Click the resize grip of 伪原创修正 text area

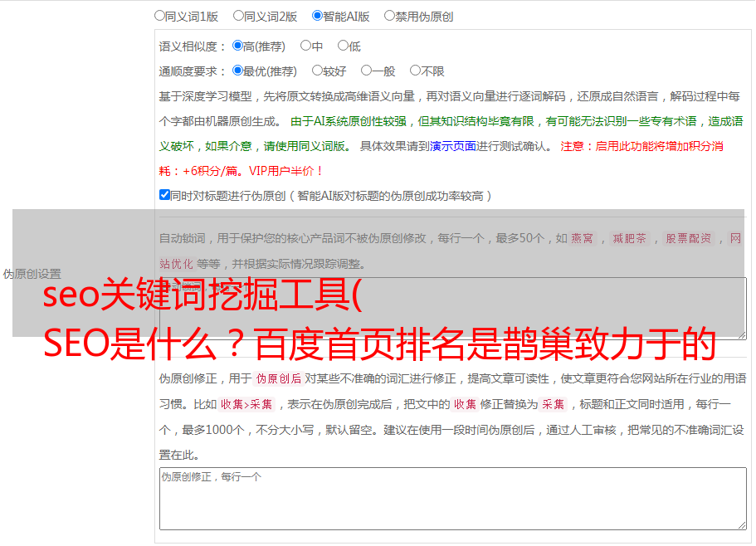pyautogui.click(x=742, y=525)
